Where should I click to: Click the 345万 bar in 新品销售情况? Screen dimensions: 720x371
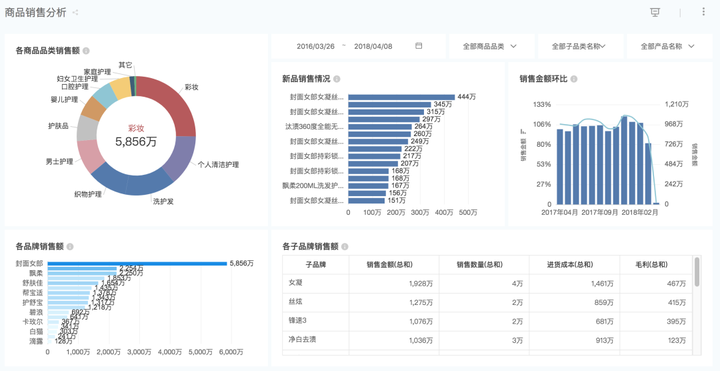click(x=389, y=104)
